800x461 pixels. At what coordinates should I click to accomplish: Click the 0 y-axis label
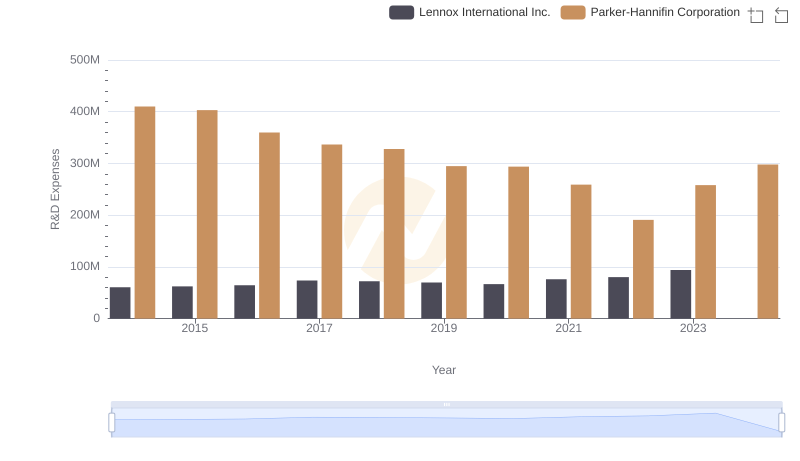(x=96, y=318)
